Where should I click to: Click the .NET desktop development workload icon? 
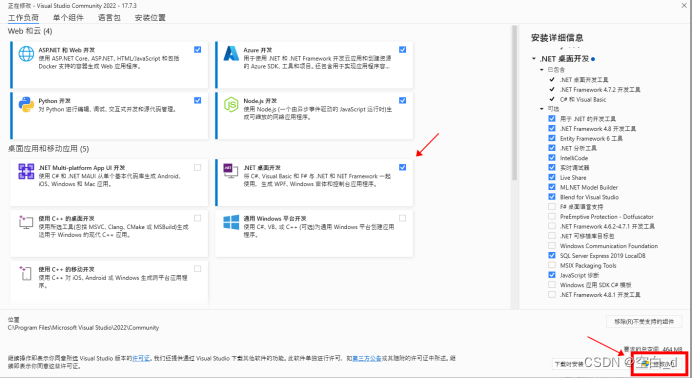coord(230,171)
